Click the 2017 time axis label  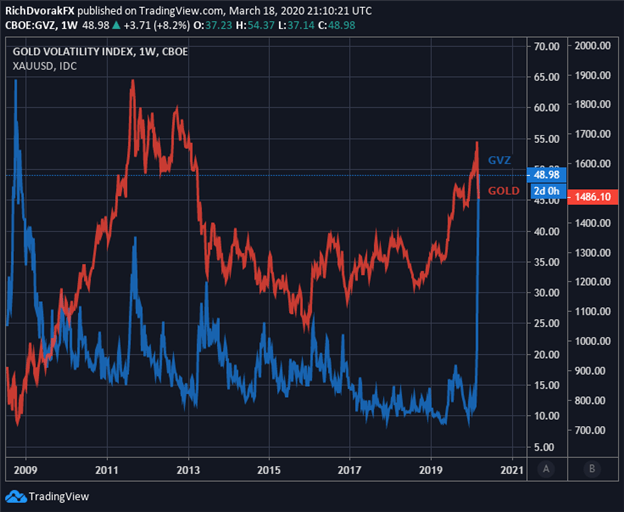(x=349, y=470)
